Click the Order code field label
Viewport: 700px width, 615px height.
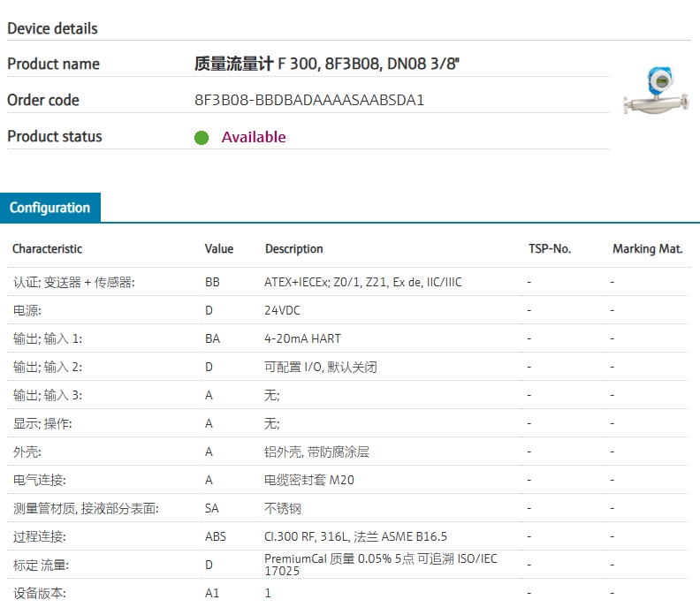point(42,100)
